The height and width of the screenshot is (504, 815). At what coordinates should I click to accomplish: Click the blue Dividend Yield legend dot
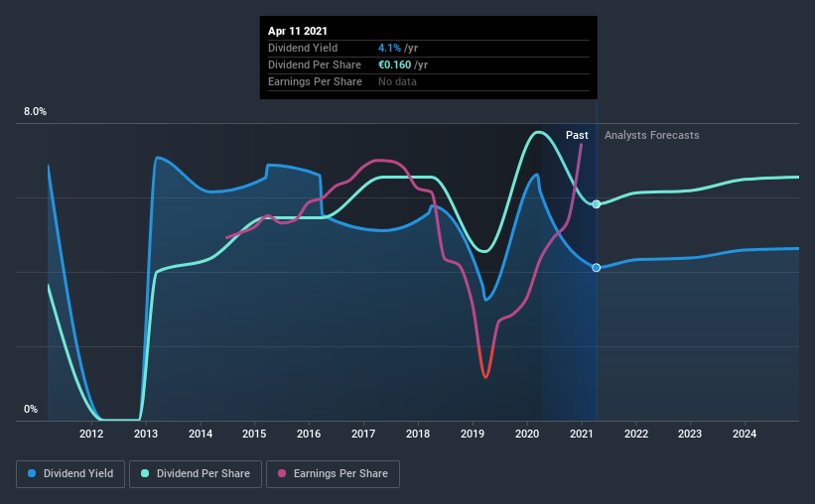click(32, 473)
